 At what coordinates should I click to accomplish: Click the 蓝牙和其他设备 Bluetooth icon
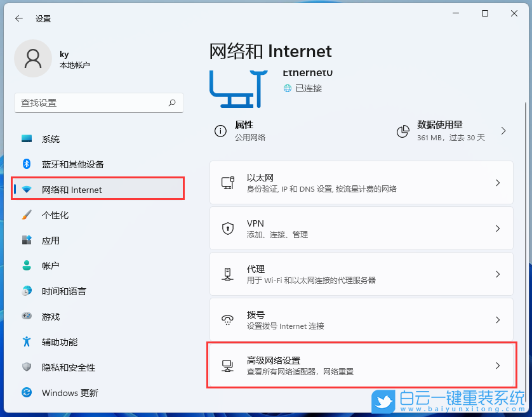pyautogui.click(x=26, y=164)
